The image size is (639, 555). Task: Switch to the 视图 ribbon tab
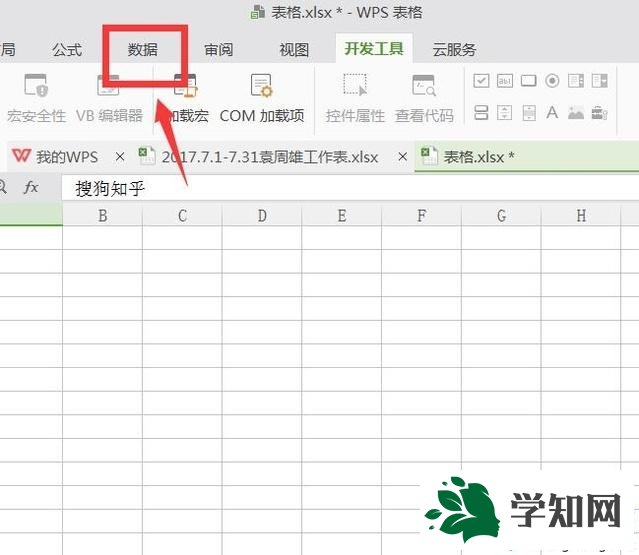(294, 50)
